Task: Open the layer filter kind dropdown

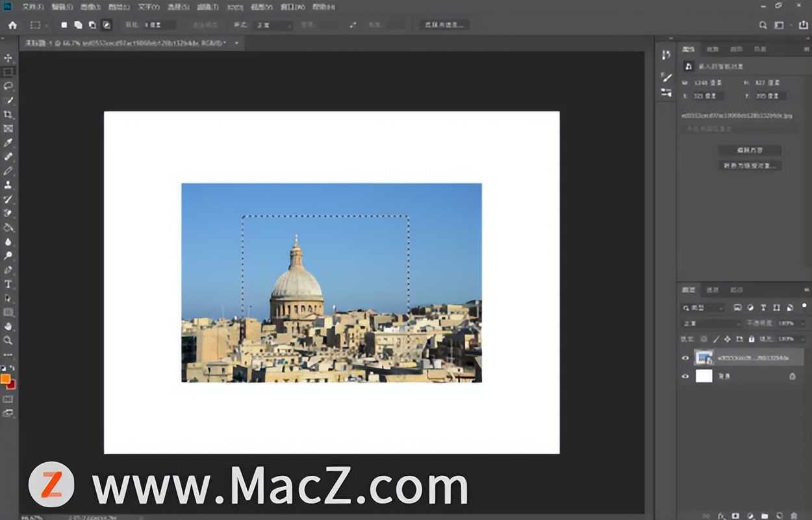Action: (x=702, y=307)
